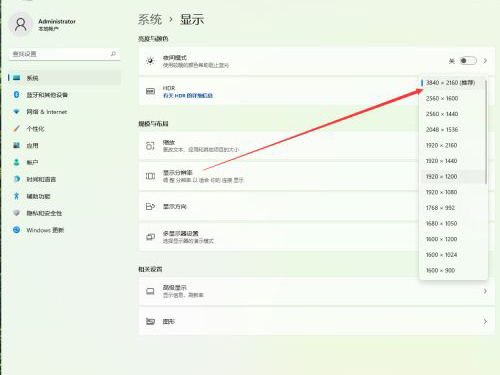Viewport: 500px width, 375px height.
Task: Open 图形 via its chevron
Action: tap(485, 322)
